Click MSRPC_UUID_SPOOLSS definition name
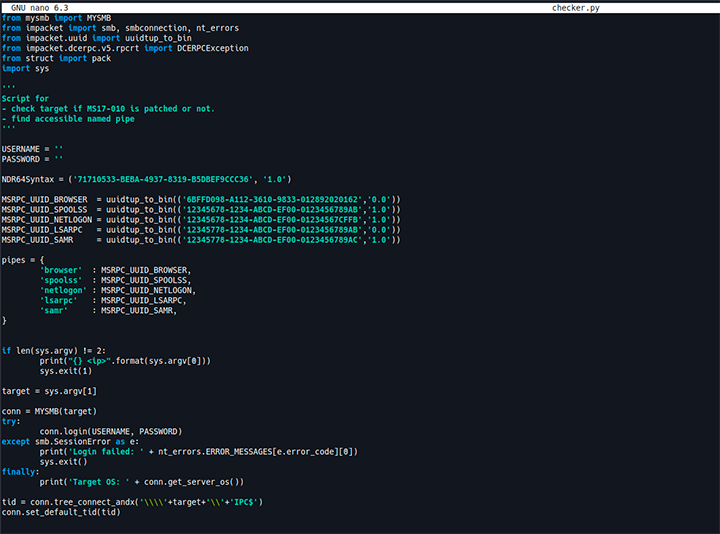 pos(45,210)
